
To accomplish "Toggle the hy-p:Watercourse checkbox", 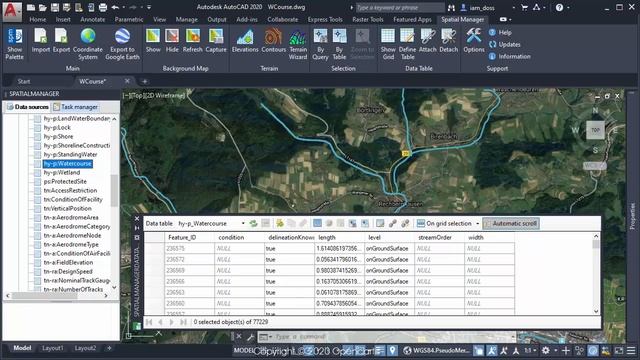I will coord(38,164).
